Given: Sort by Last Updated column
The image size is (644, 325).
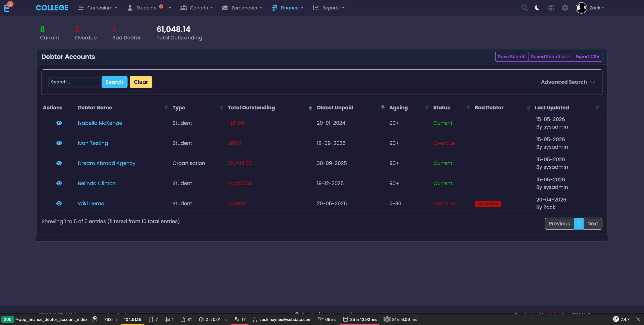Looking at the screenshot, I should [567, 108].
